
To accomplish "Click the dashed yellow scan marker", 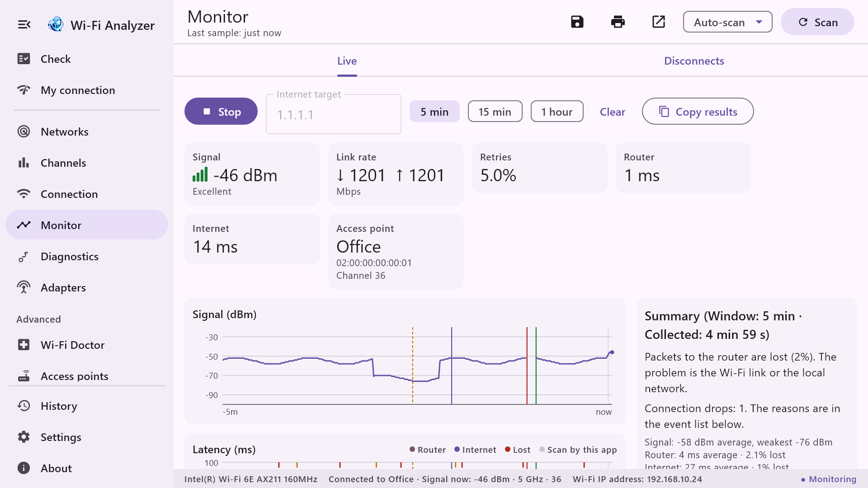I will point(413,366).
